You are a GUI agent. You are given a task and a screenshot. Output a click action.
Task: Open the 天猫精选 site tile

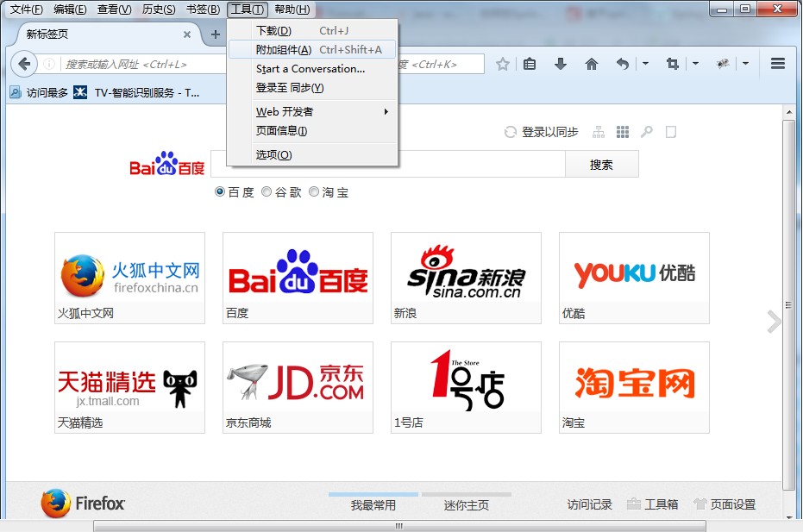pos(129,387)
